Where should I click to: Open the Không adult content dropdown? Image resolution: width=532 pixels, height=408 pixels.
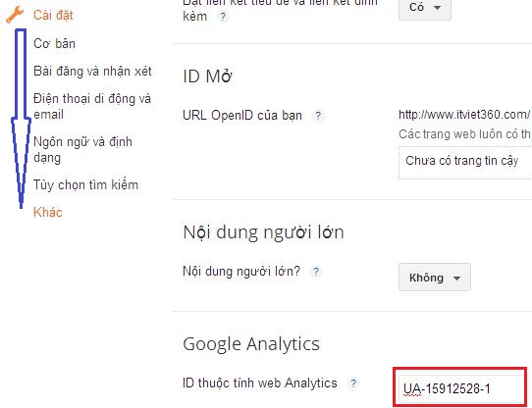tap(435, 278)
